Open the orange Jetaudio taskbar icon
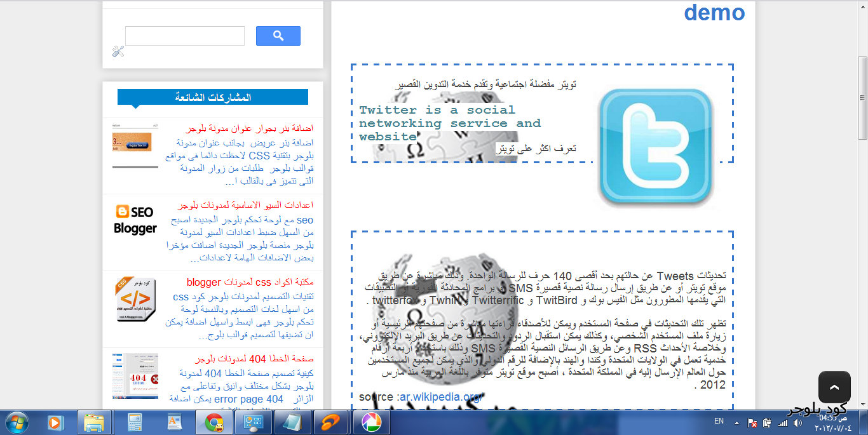 point(332,422)
